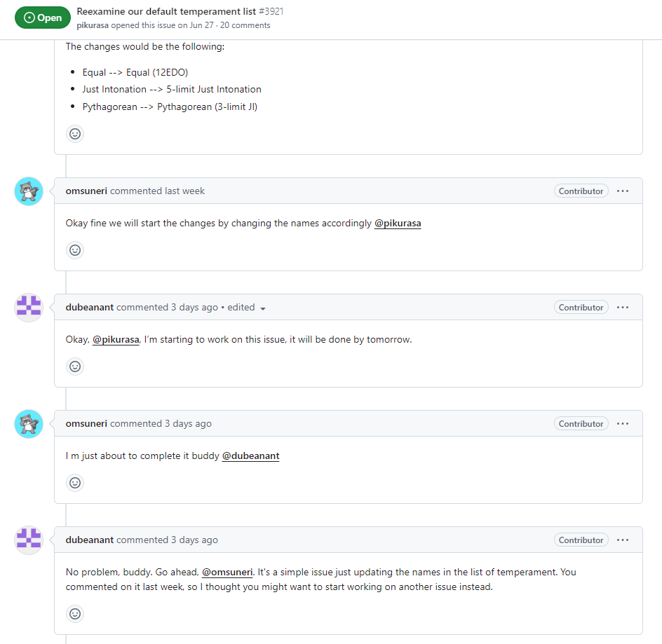Open dubeanant's purple identicon avatar on the edited comment
Viewport: 662px width, 644px height.
tap(29, 307)
